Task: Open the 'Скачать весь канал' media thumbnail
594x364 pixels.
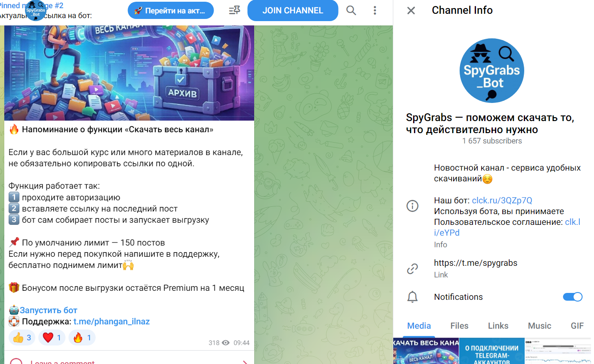Action: coord(426,351)
